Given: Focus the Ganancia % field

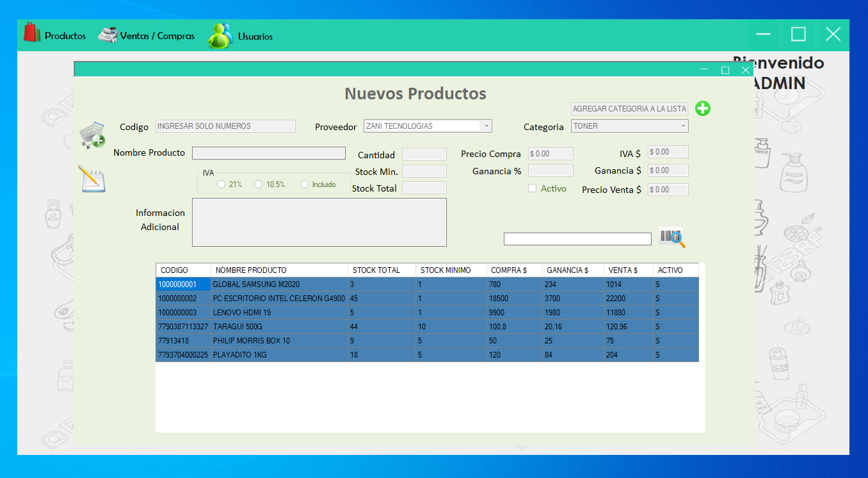Looking at the screenshot, I should (x=551, y=170).
